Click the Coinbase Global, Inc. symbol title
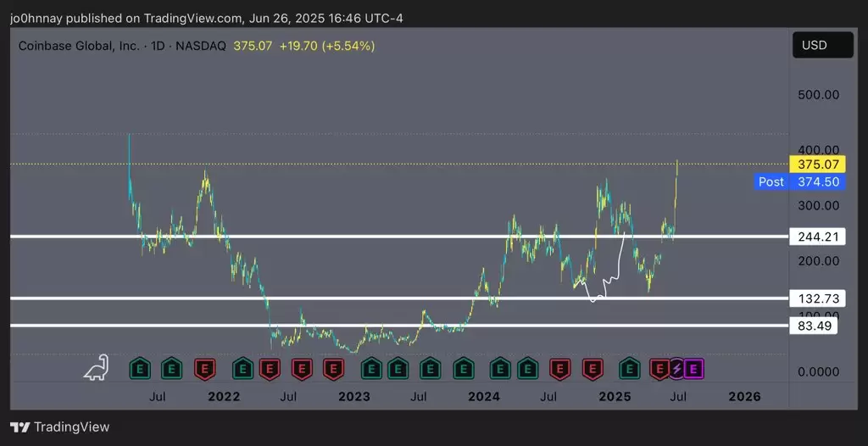The width and height of the screenshot is (868, 446). pyautogui.click(x=79, y=46)
